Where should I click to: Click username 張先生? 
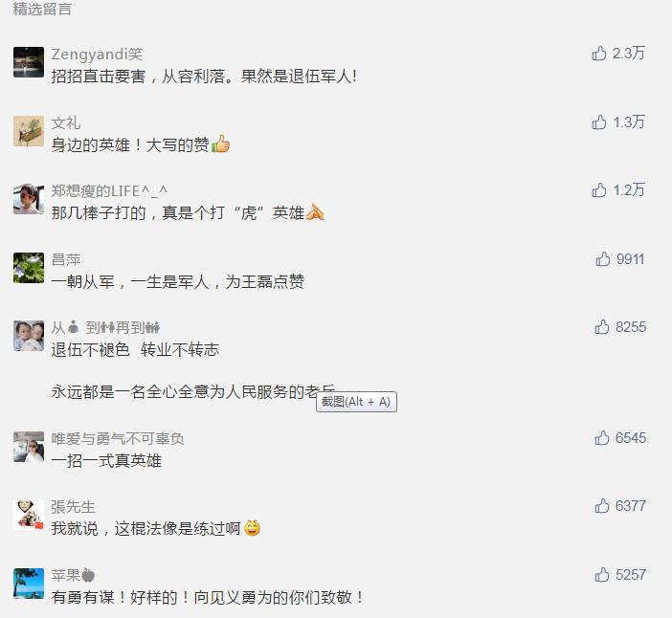[73, 507]
